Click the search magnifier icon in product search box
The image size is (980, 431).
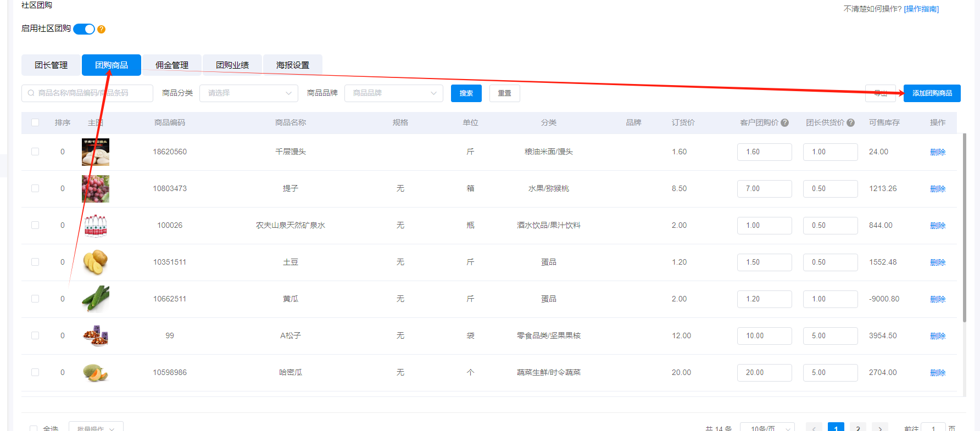pos(31,93)
